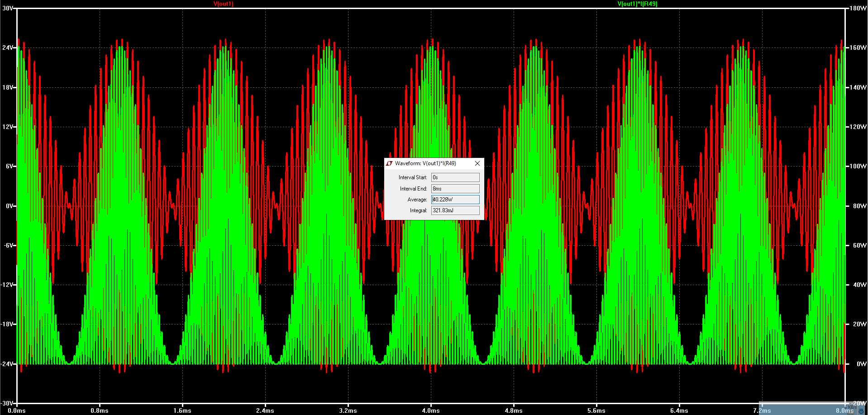Click the 40W label on the right axis
This screenshot has width=868, height=415.
[859, 285]
